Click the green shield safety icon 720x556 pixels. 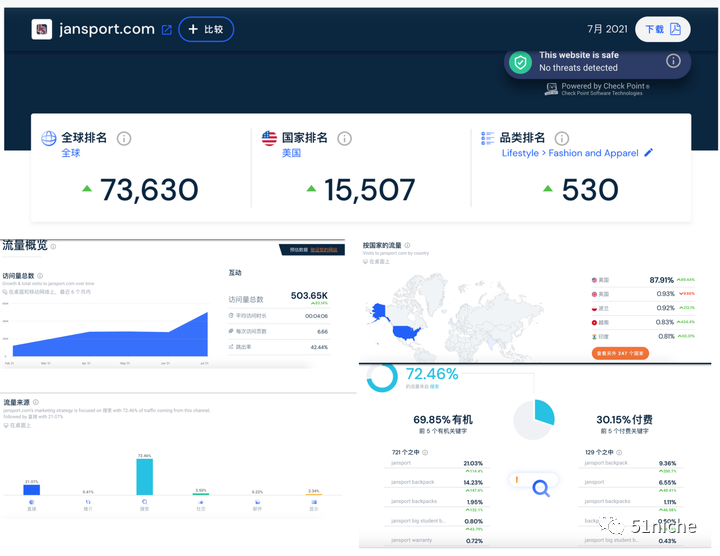pos(520,62)
